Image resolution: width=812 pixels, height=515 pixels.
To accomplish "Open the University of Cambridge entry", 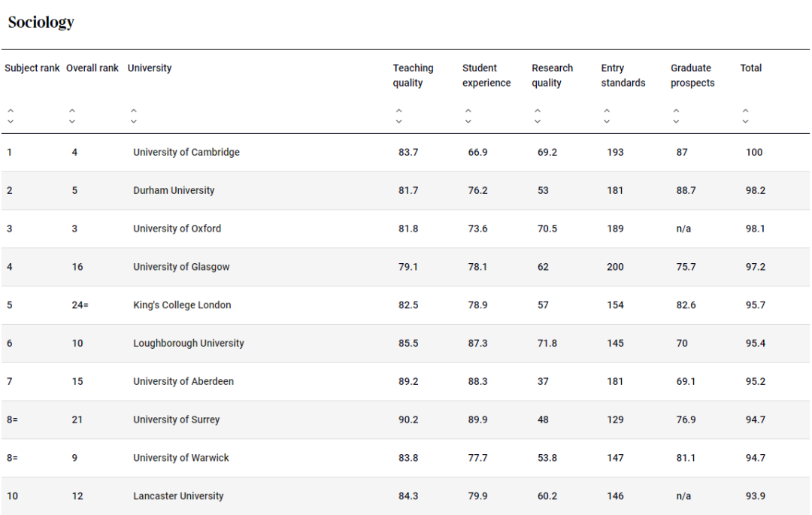I will [x=186, y=153].
